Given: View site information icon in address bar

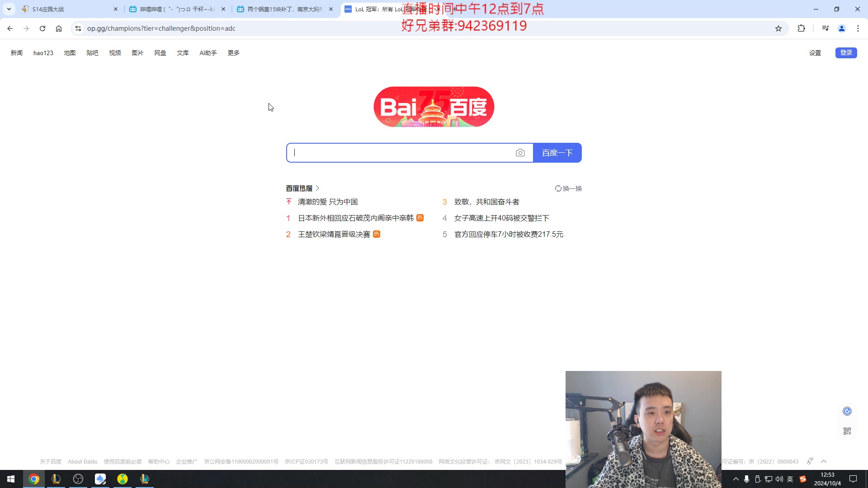Looking at the screenshot, I should pos(78,28).
